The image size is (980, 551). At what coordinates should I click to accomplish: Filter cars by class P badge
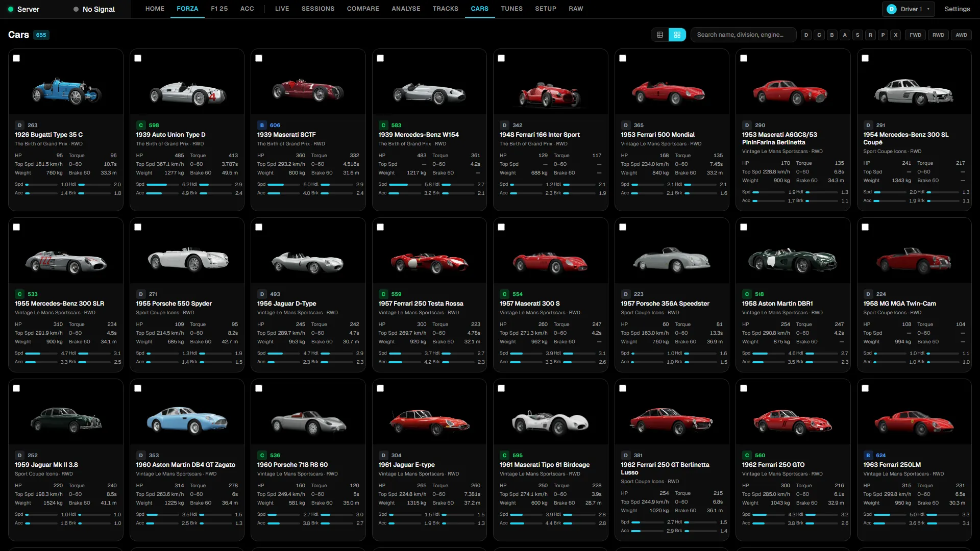[x=883, y=35]
